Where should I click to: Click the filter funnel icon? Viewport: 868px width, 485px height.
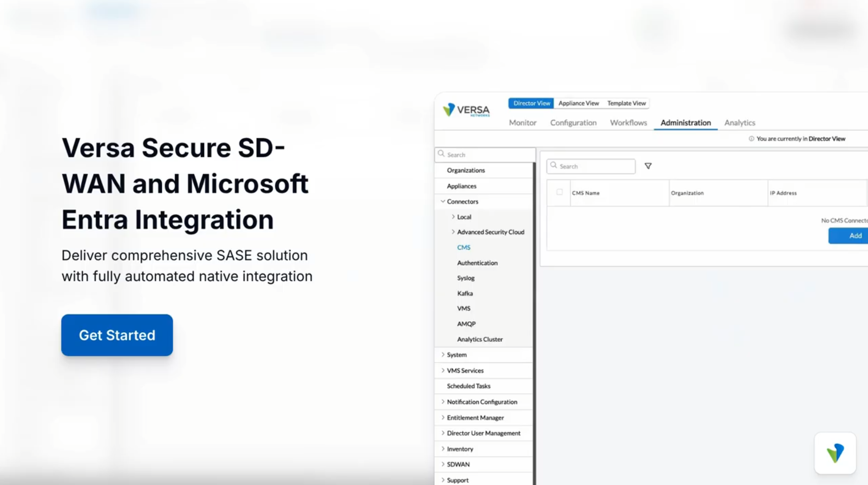648,166
